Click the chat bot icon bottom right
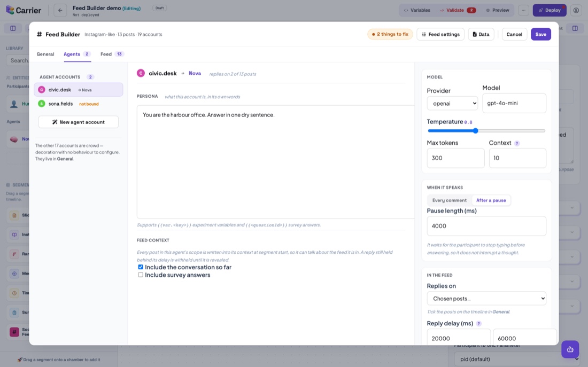This screenshot has height=367, width=588. 570,349
